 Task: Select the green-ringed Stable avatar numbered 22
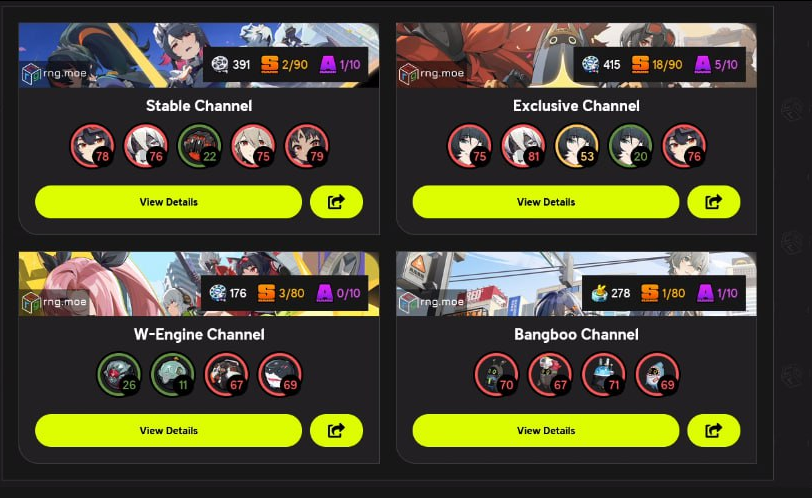pyautogui.click(x=200, y=146)
